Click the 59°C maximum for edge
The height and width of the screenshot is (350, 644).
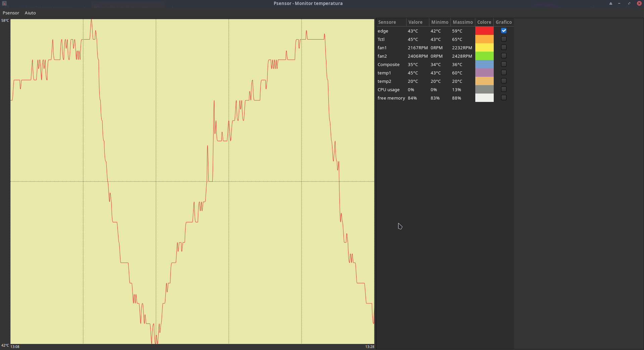coord(457,31)
